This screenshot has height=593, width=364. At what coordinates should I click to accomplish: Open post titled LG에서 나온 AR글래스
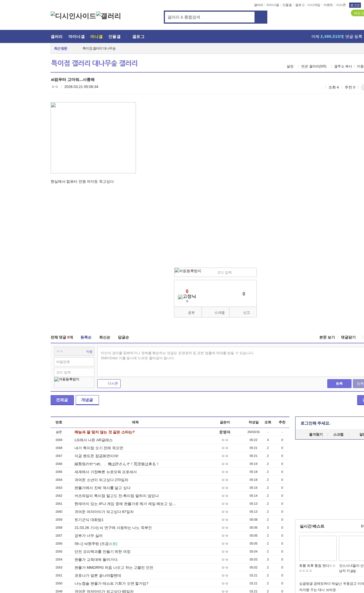[x=94, y=440]
